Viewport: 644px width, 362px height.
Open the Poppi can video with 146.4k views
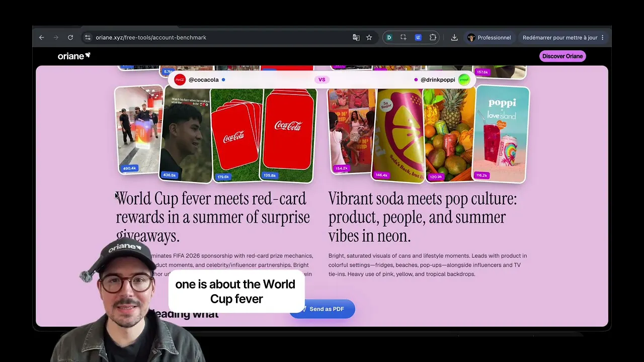pyautogui.click(x=398, y=135)
